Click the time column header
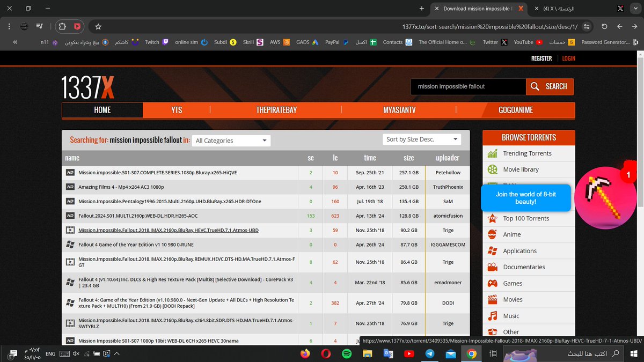 tap(370, 158)
